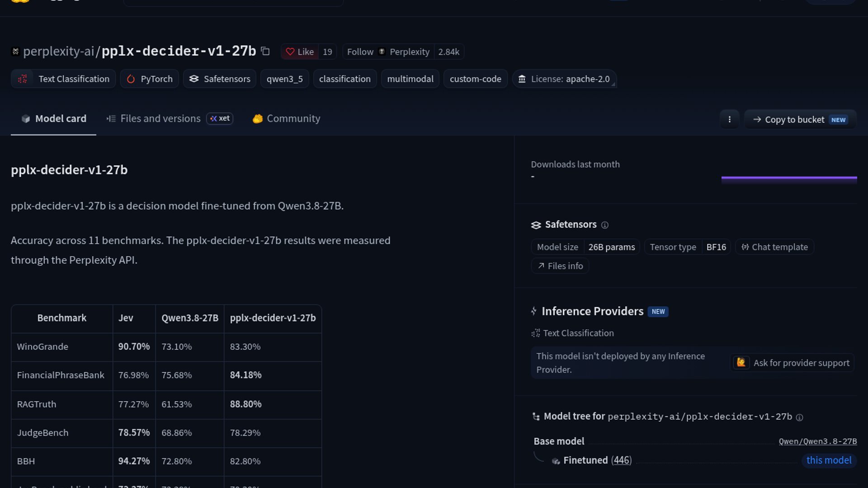868x488 pixels.
Task: Click the 84.18% FinancialPhraseBank cell
Action: point(273,375)
